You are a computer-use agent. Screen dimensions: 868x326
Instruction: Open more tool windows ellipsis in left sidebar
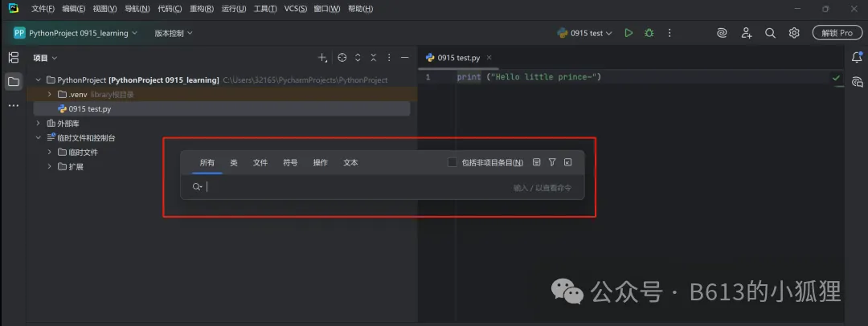pyautogui.click(x=14, y=106)
